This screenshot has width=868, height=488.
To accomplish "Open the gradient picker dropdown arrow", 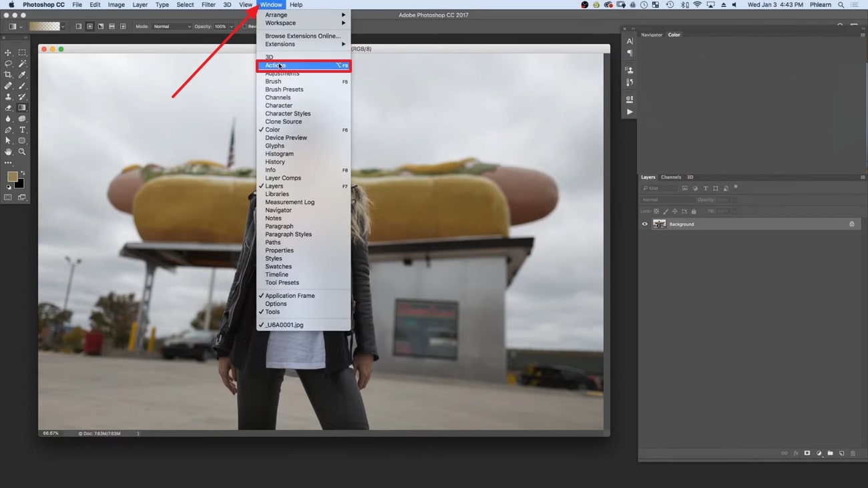I will 63,27.
